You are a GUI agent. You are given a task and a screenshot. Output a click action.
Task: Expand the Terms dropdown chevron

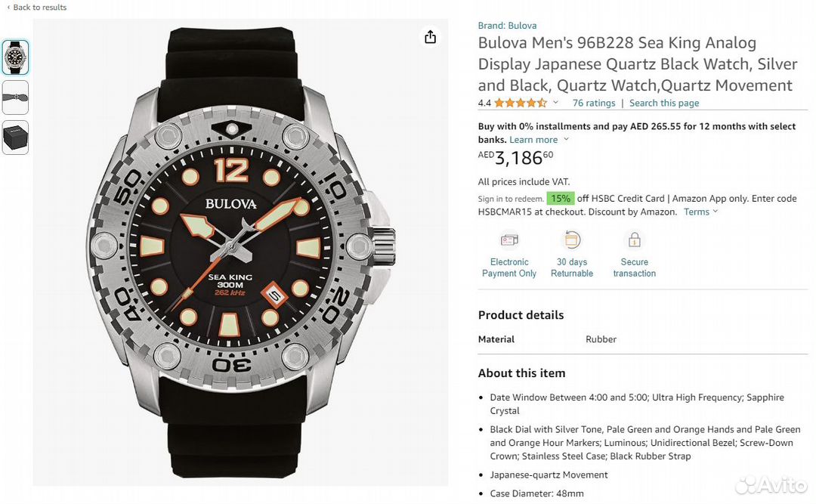point(716,212)
